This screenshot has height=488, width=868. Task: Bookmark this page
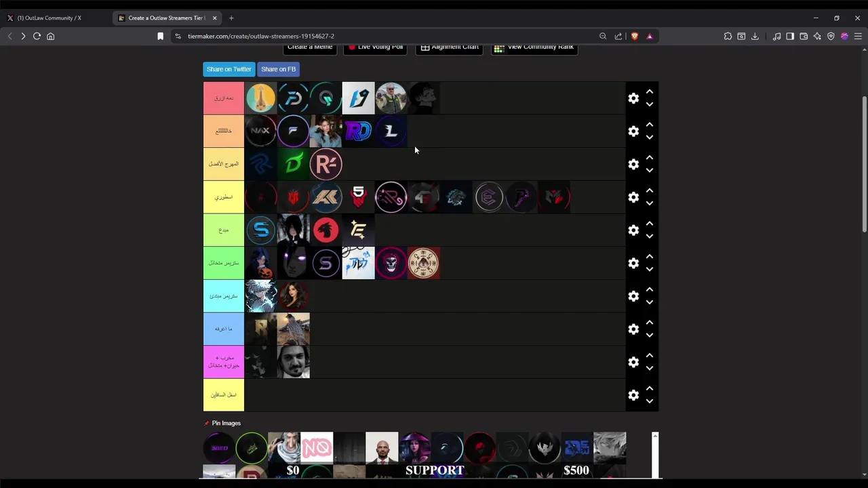[161, 36]
